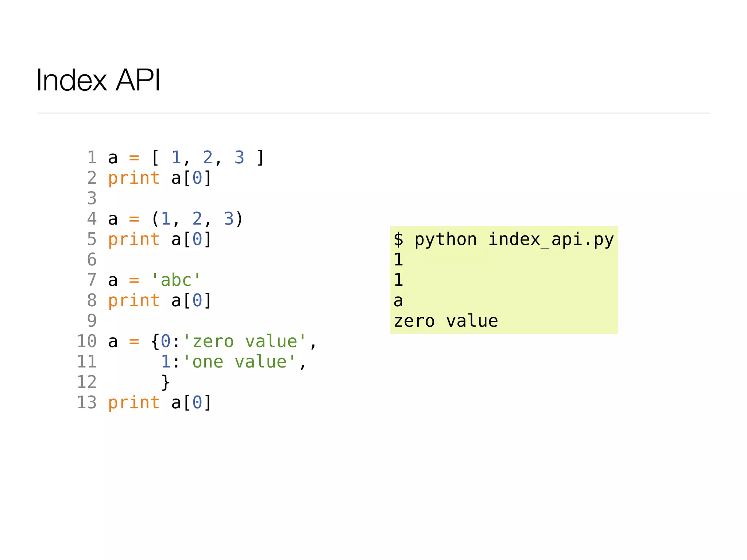Click the 'print' keyword on line 13

pos(134,403)
